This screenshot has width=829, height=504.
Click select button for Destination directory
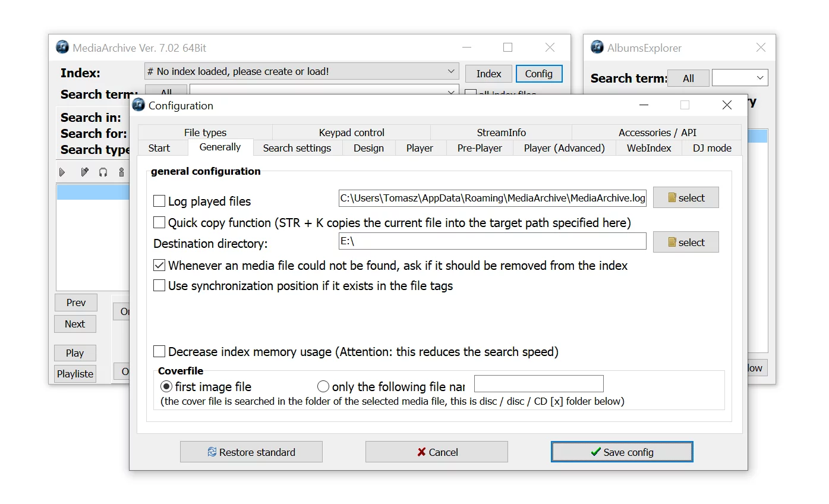click(x=686, y=242)
